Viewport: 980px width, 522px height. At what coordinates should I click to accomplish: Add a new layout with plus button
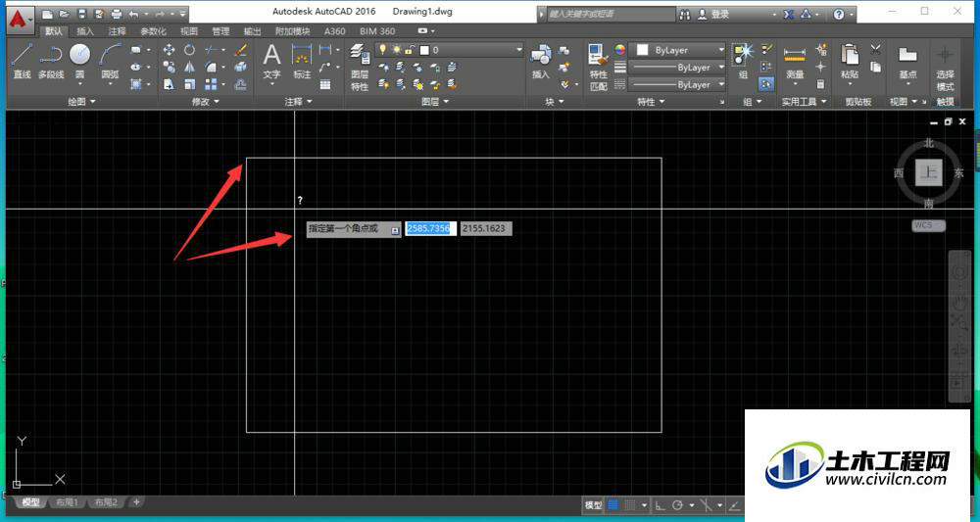point(136,501)
